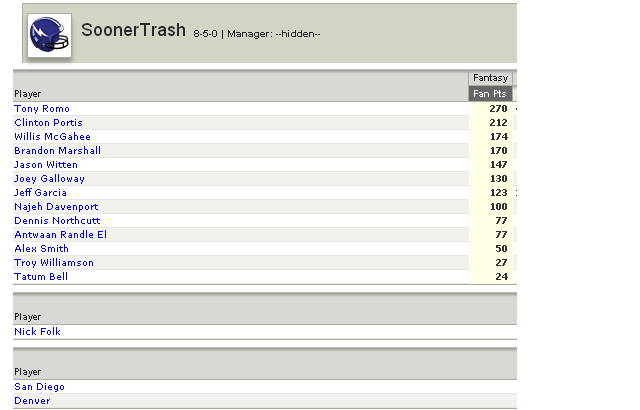Sort the table by Fan Pts column
Screen dimensions: 640x410
point(490,94)
